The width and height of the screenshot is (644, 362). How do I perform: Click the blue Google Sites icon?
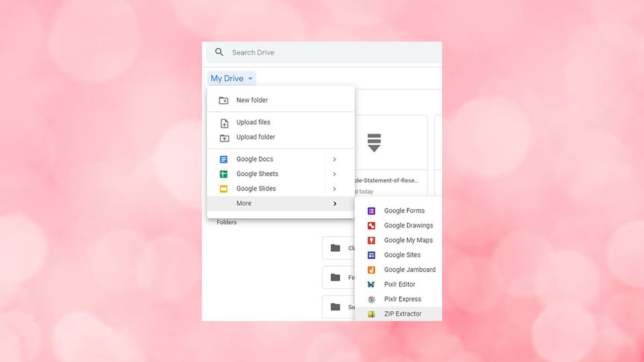tap(371, 255)
